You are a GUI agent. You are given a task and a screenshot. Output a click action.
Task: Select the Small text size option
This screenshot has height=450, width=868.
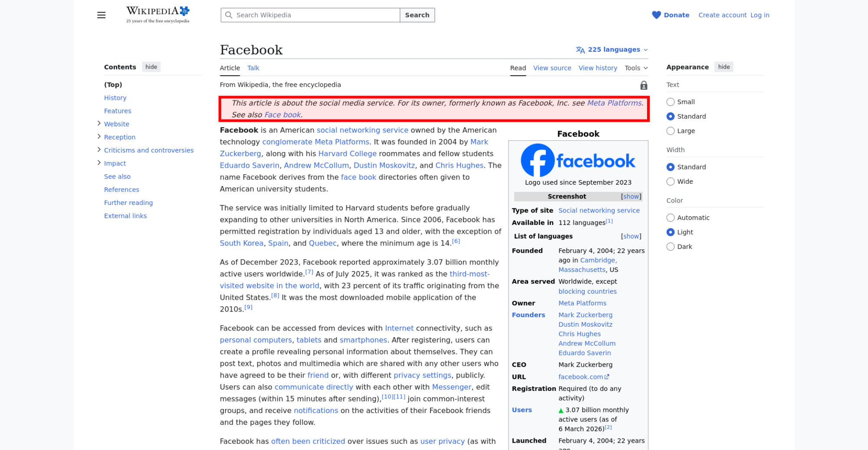click(671, 102)
